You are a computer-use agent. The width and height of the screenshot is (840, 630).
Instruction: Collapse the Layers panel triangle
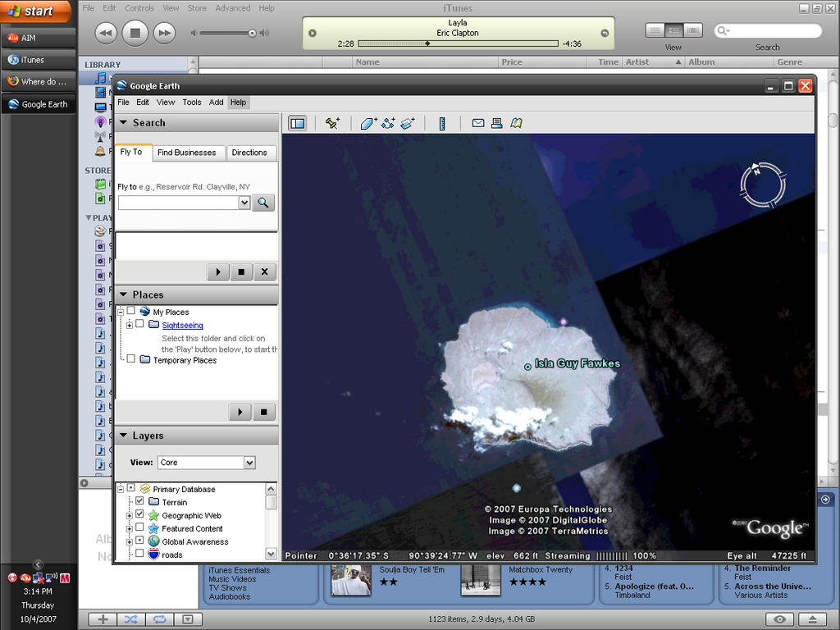tap(123, 436)
